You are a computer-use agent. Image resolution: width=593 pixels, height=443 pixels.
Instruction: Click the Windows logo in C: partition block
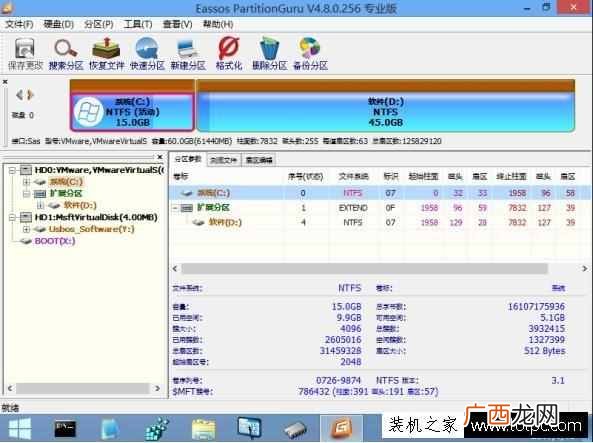coord(88,112)
